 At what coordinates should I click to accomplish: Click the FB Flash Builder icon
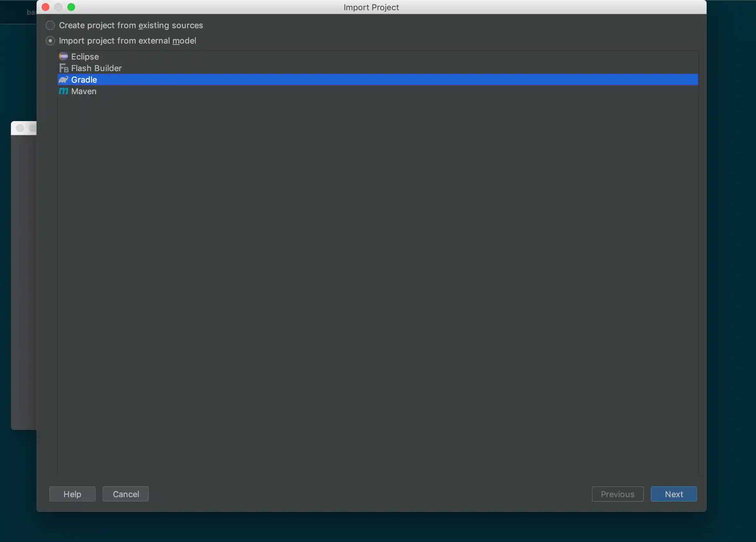64,68
